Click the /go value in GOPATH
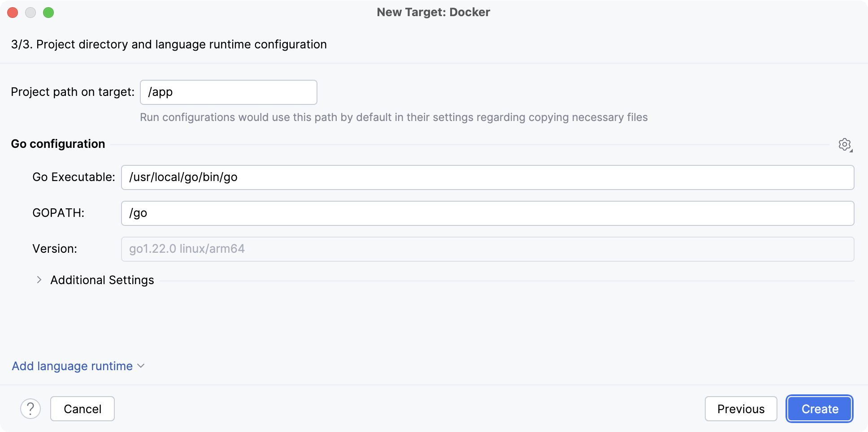The width and height of the screenshot is (868, 432). (137, 213)
